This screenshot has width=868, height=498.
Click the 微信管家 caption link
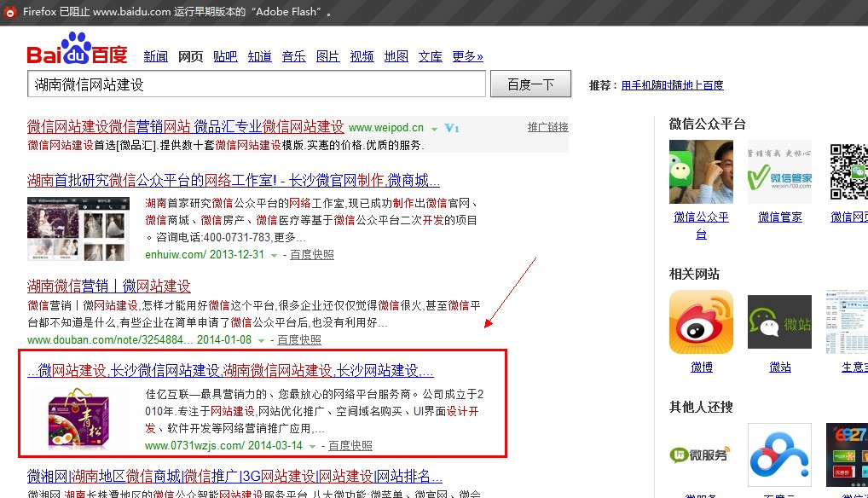779,217
